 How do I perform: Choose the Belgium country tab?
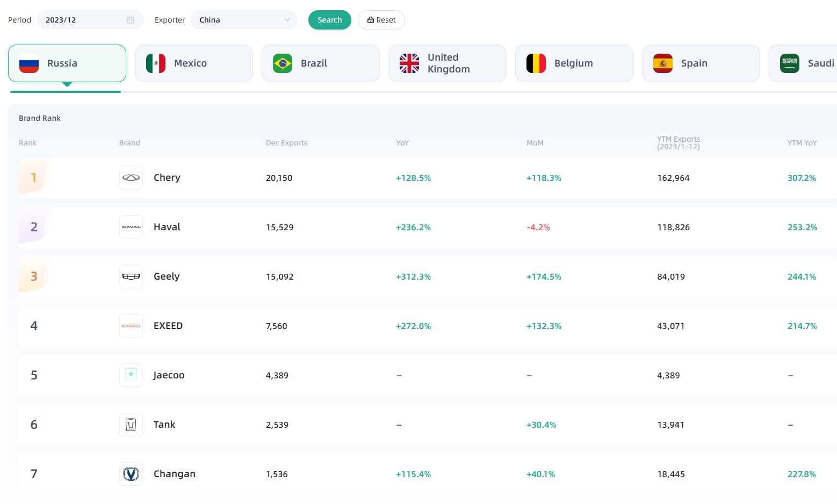coord(574,63)
